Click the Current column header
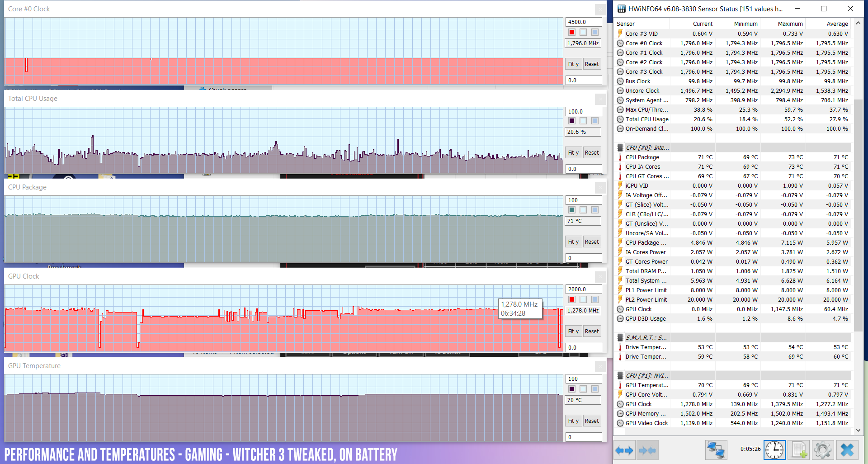 [692, 24]
